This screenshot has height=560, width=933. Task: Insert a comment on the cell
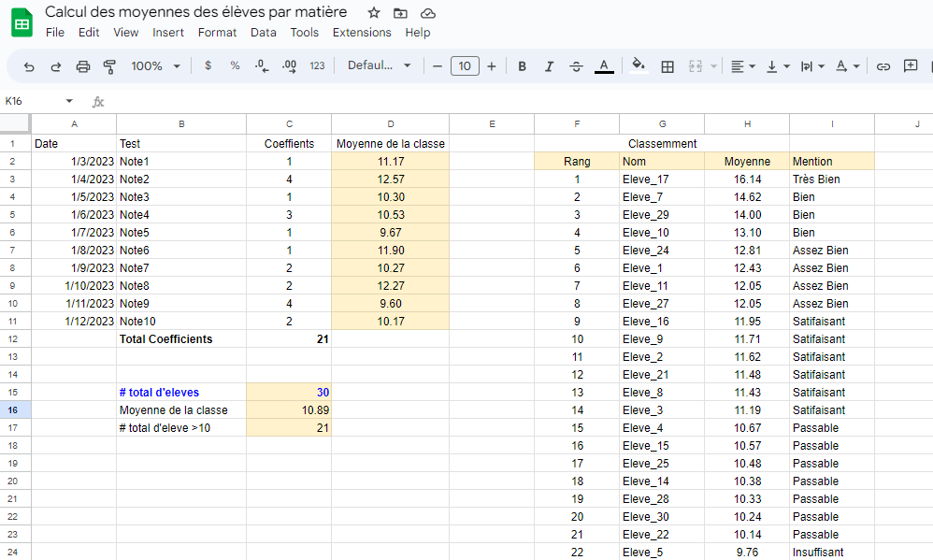910,66
